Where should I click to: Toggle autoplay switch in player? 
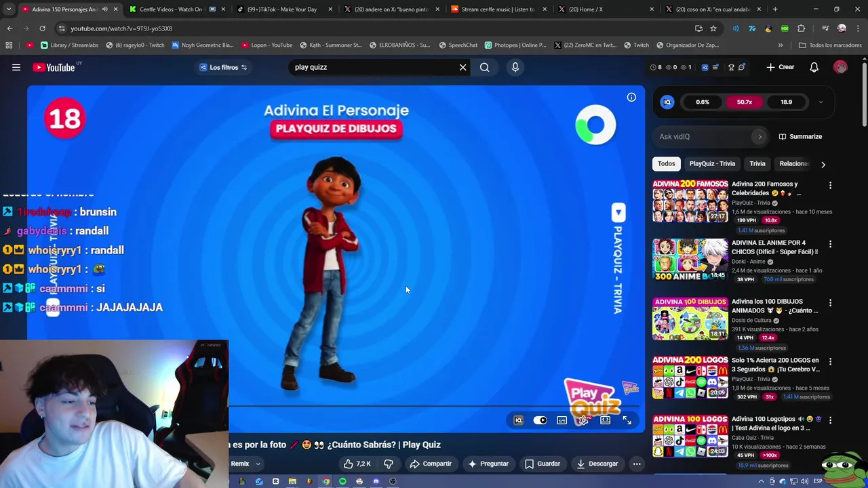(x=540, y=420)
